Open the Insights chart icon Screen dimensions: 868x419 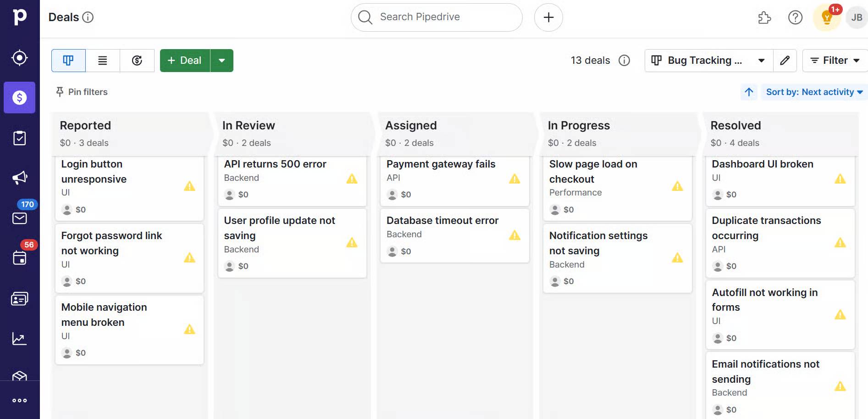coord(19,338)
